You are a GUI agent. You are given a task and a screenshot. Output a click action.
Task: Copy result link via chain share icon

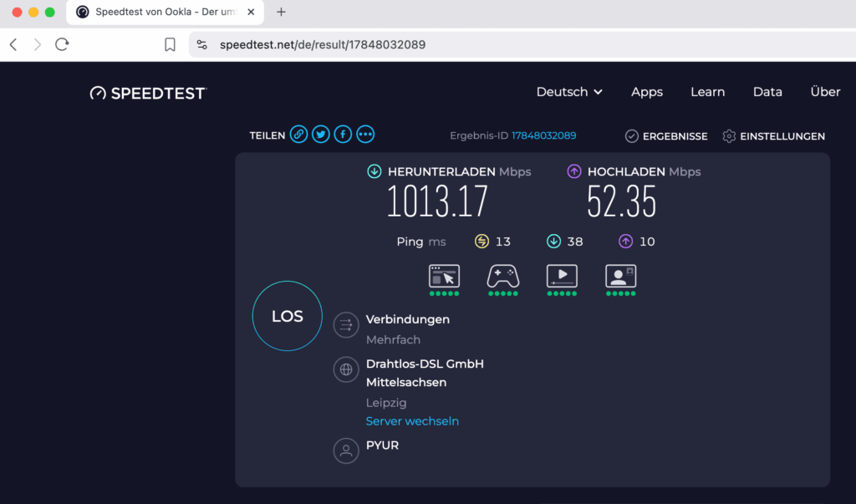click(x=298, y=135)
